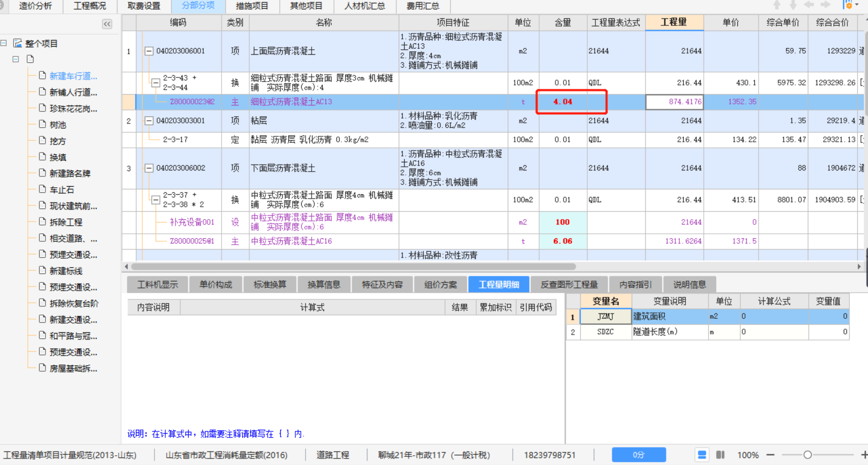
Task: Click the 工程量 column header
Action: point(674,22)
